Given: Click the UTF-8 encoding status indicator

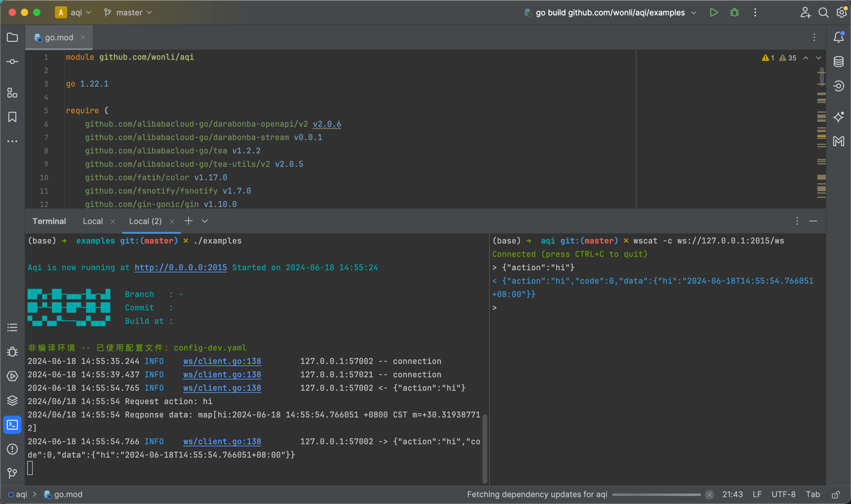Looking at the screenshot, I should pyautogui.click(x=783, y=495).
